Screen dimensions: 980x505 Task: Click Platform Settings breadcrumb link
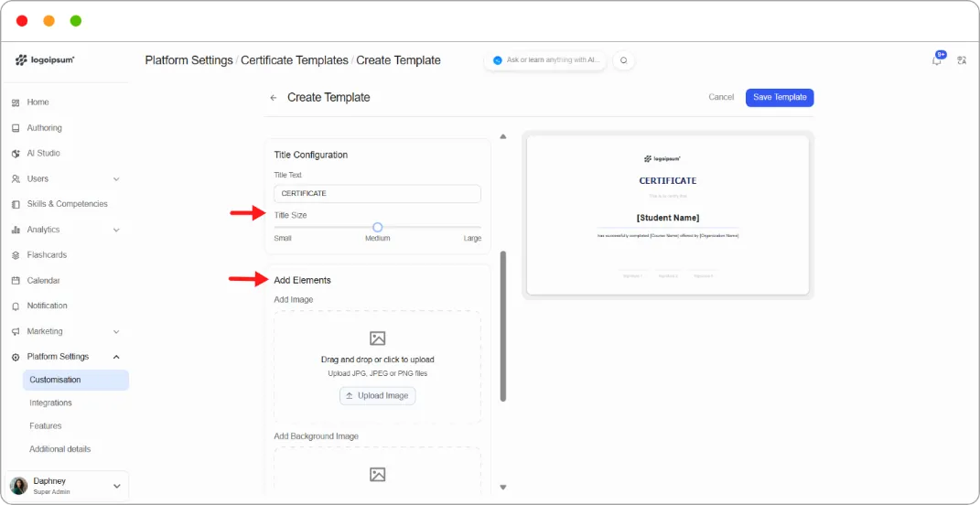(188, 60)
